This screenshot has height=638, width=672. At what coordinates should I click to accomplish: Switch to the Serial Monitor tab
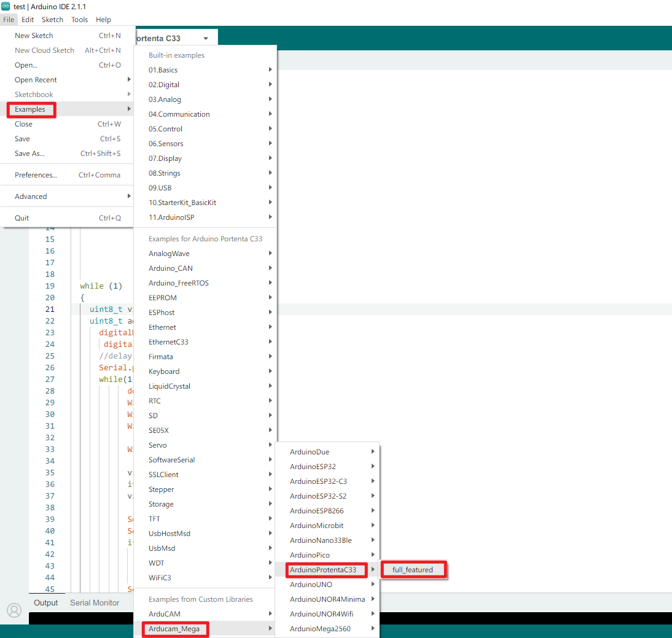tap(95, 602)
